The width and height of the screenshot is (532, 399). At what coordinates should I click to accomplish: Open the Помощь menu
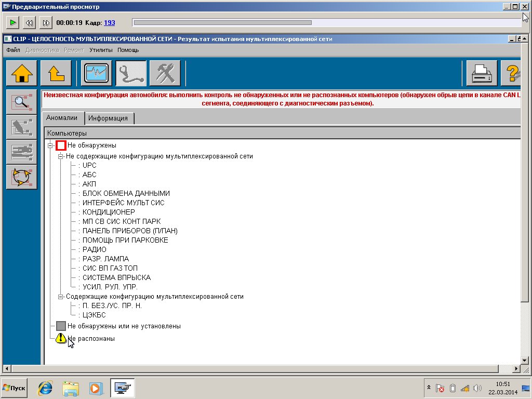(128, 50)
